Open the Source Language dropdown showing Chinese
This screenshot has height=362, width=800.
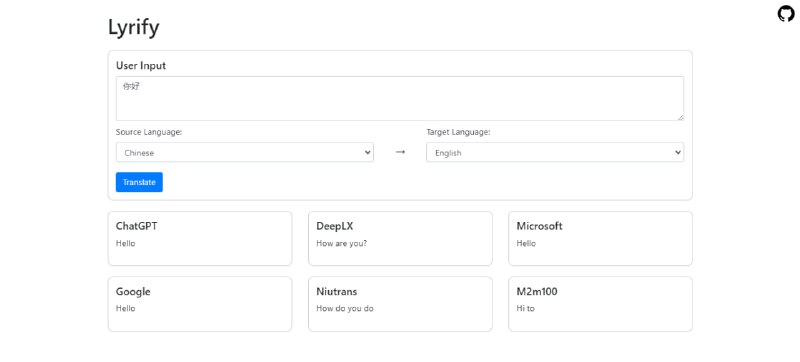click(245, 152)
